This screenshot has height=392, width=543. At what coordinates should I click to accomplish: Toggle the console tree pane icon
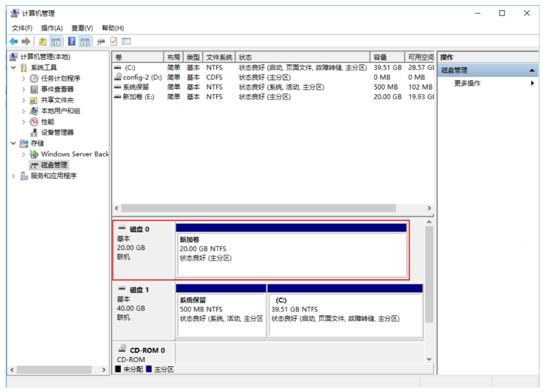tap(56, 42)
